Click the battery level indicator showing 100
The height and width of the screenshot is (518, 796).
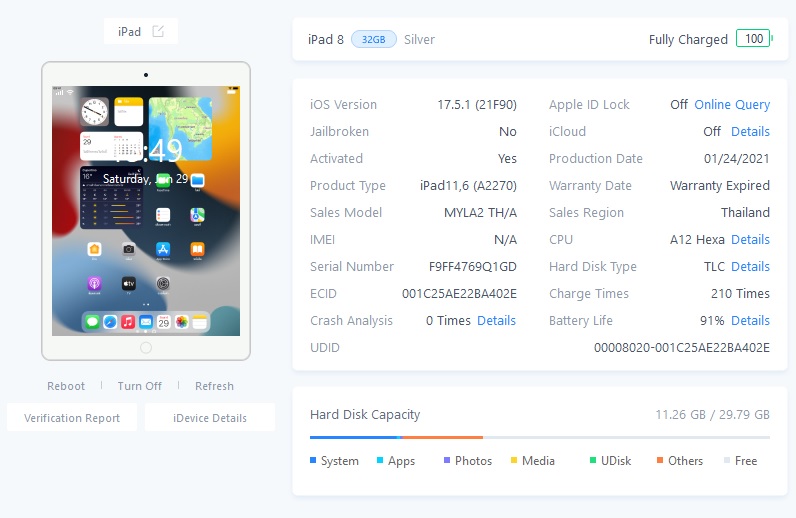(754, 39)
